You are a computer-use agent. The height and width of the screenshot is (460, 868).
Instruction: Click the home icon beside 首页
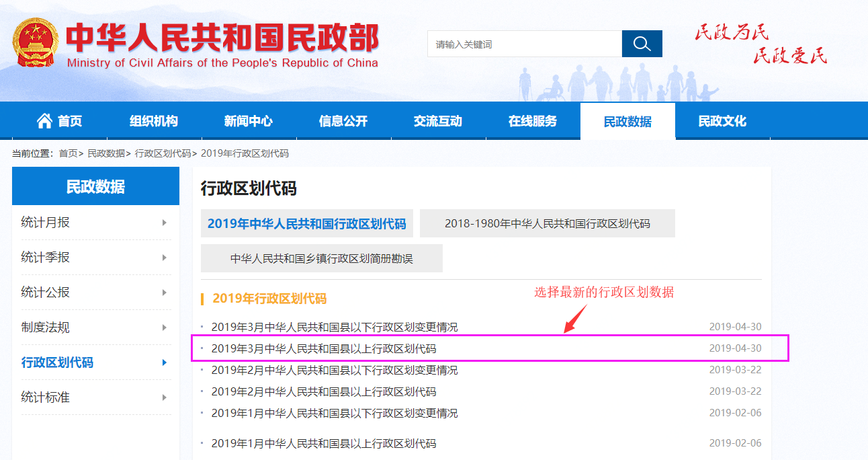(x=44, y=121)
